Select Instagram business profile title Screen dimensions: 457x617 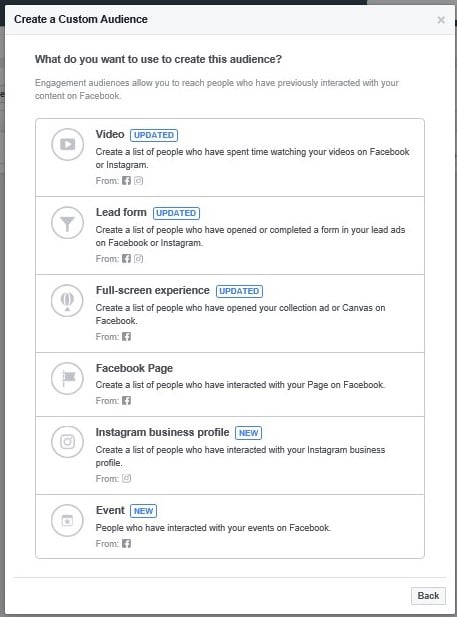[162, 432]
